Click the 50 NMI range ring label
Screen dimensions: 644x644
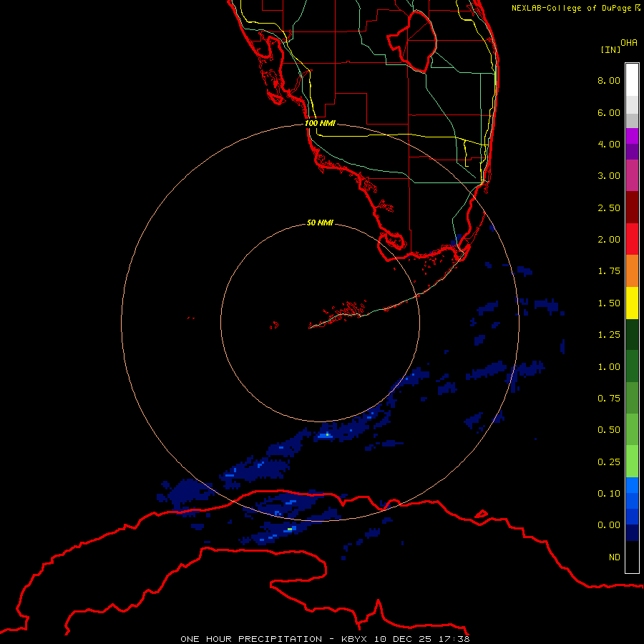point(320,223)
